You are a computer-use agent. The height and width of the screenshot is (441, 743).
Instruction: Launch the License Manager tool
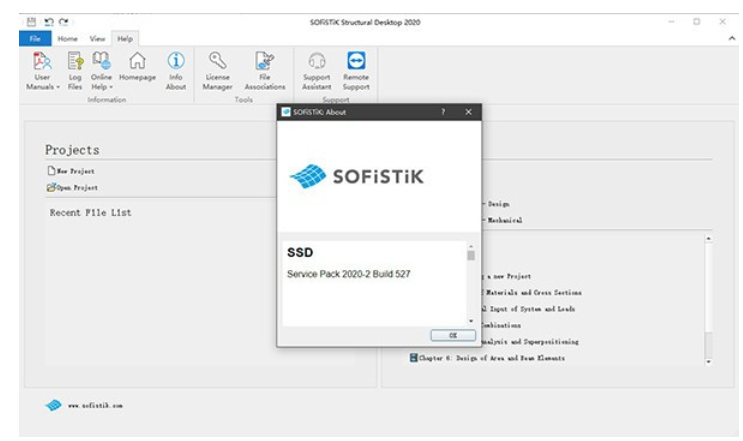point(217,71)
